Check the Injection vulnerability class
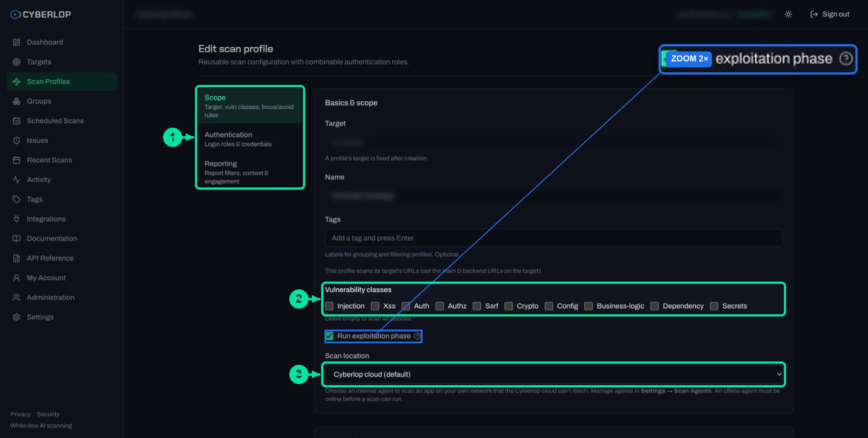Viewport: 868px width, 438px height. [329, 306]
